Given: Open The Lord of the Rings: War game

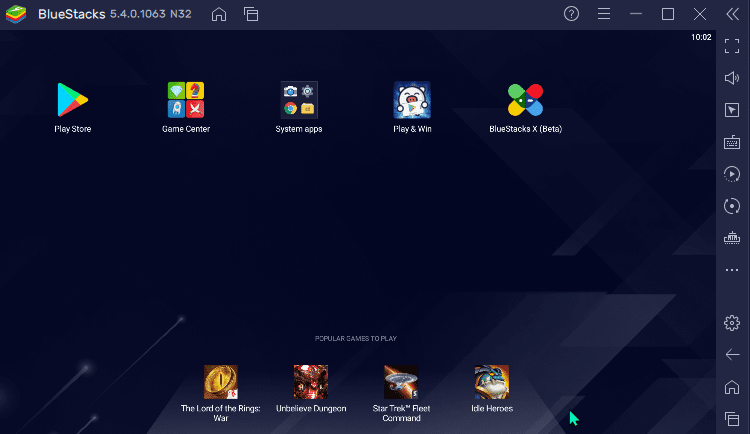Looking at the screenshot, I should pos(221,382).
